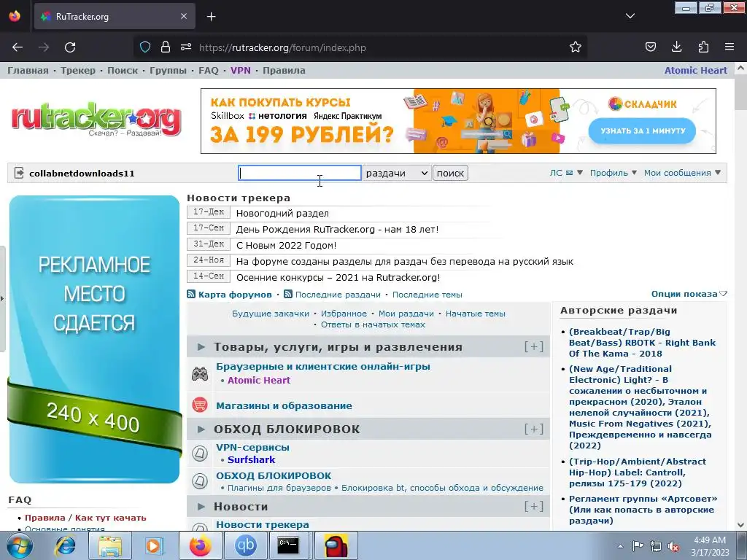
Task: Click muted volume icon in system tray
Action: click(x=673, y=546)
